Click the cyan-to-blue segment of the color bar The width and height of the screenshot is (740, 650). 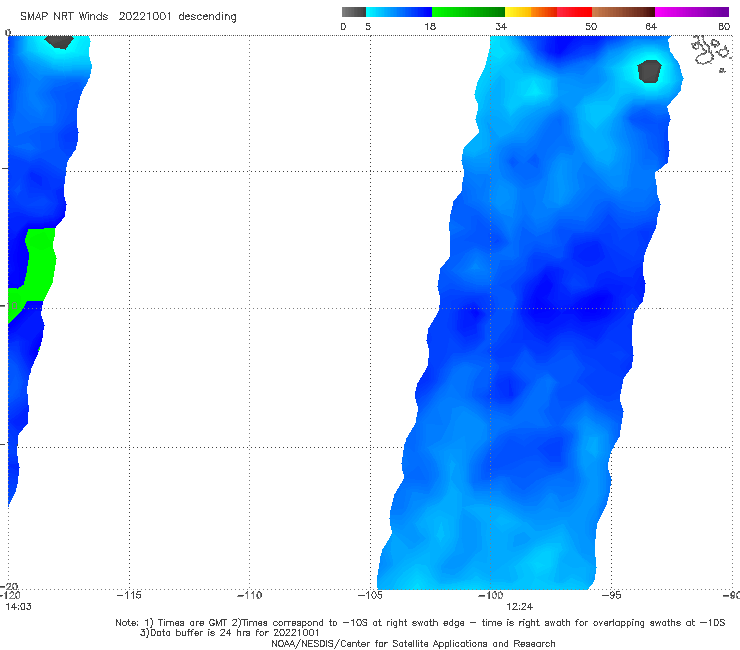pos(399,12)
